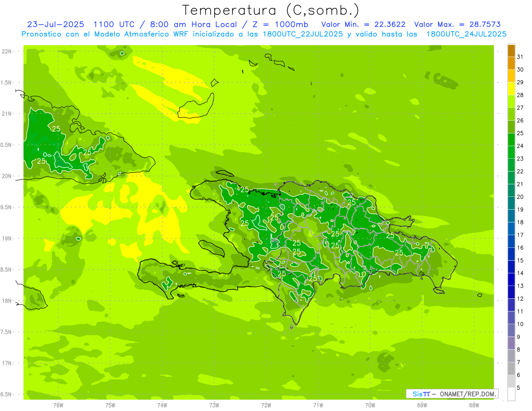This screenshot has width=532, height=411.
Task: Click the '74W' longitude axis label
Action: tap(162, 405)
